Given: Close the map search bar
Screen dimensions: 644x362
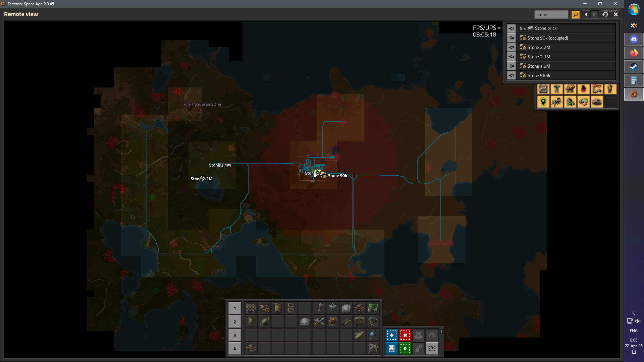Looking at the screenshot, I should click(x=616, y=14).
